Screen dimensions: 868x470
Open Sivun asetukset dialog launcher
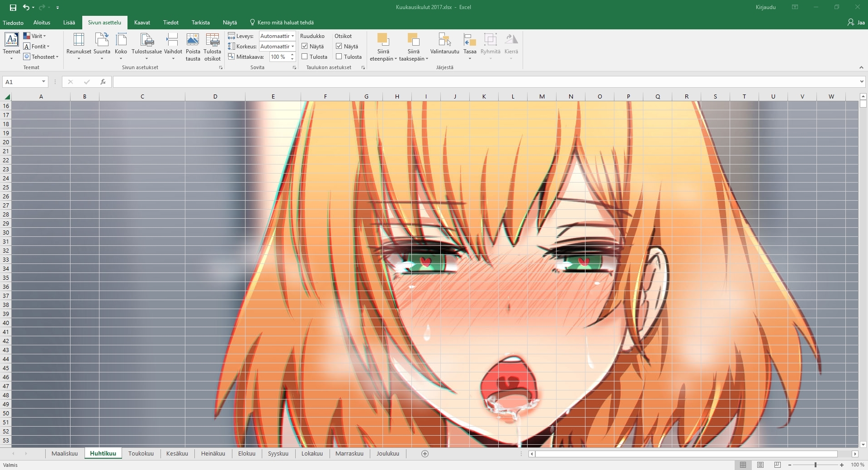click(x=221, y=67)
